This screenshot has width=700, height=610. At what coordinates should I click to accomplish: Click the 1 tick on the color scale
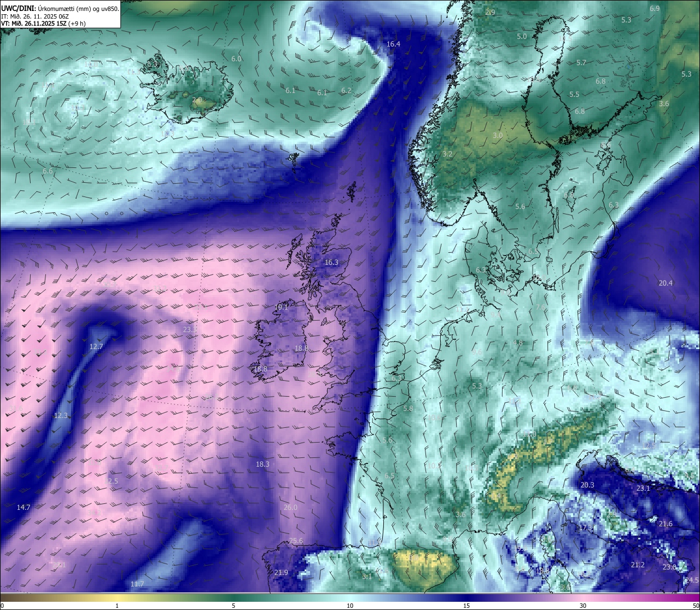click(117, 606)
